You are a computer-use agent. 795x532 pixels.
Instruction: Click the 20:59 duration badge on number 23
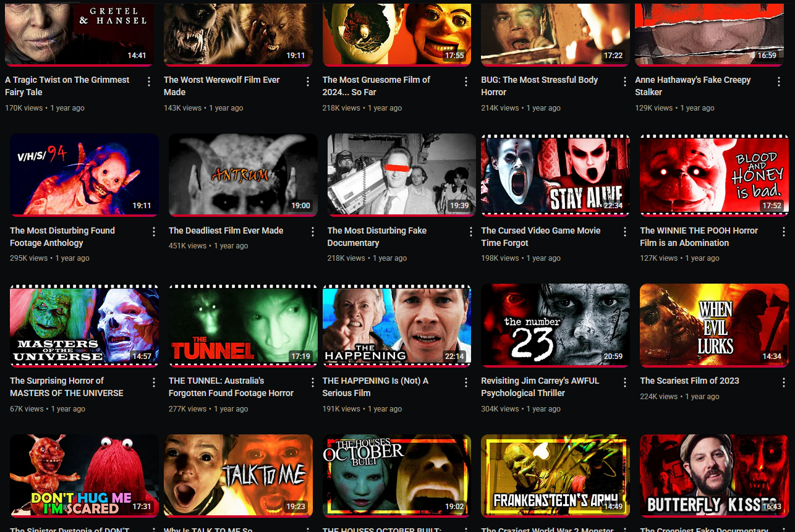tap(613, 357)
